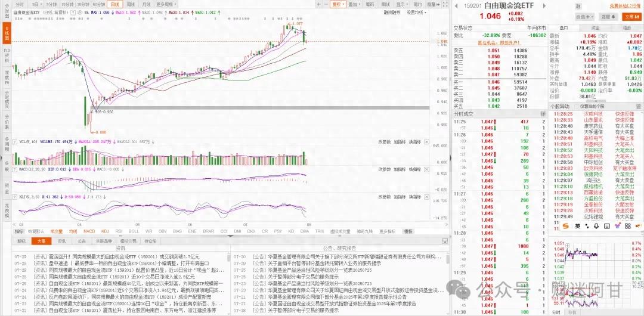Select the 周线 weekly chart tab

pos(130,4)
